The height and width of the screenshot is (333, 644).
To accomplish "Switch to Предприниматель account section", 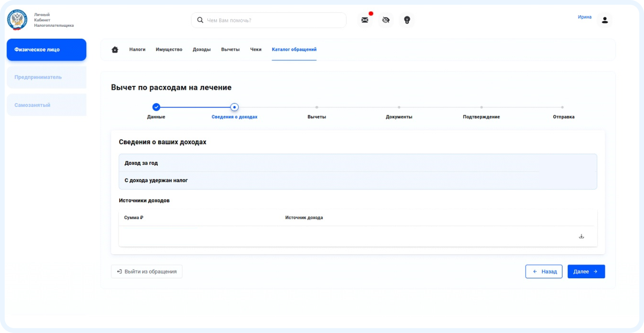I will [x=47, y=77].
